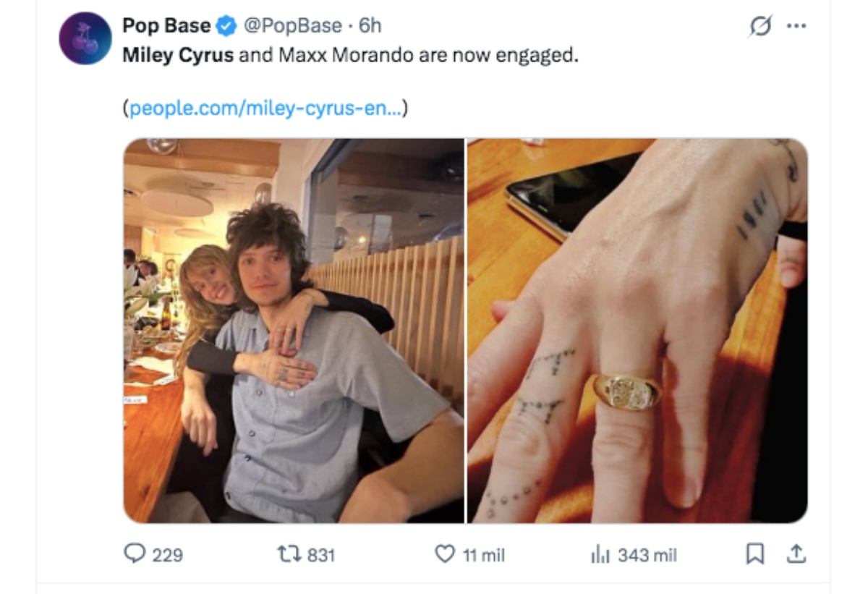Open the Pop Base profile avatar
The width and height of the screenshot is (868, 594).
tap(85, 38)
